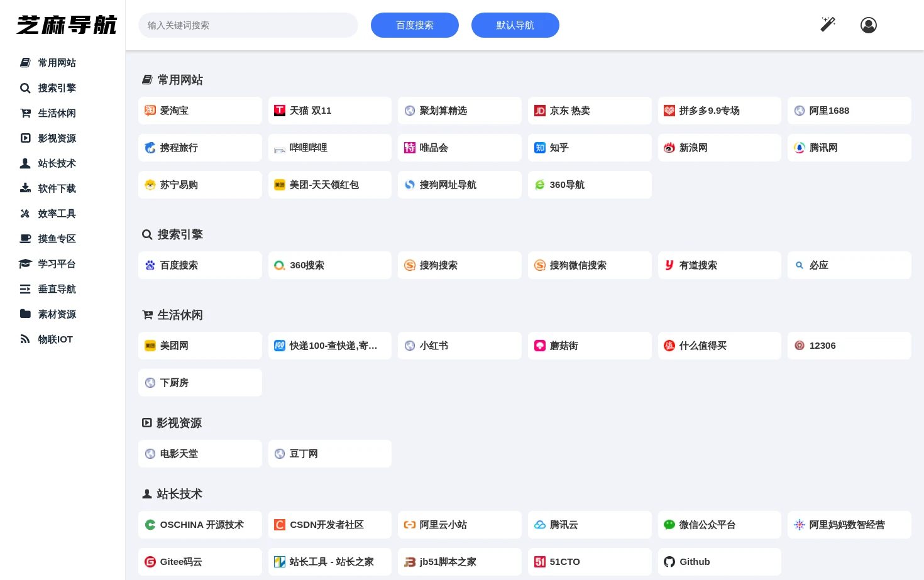Click the 拼多多9.9专场 heart icon
The height and width of the screenshot is (580, 924).
[669, 111]
